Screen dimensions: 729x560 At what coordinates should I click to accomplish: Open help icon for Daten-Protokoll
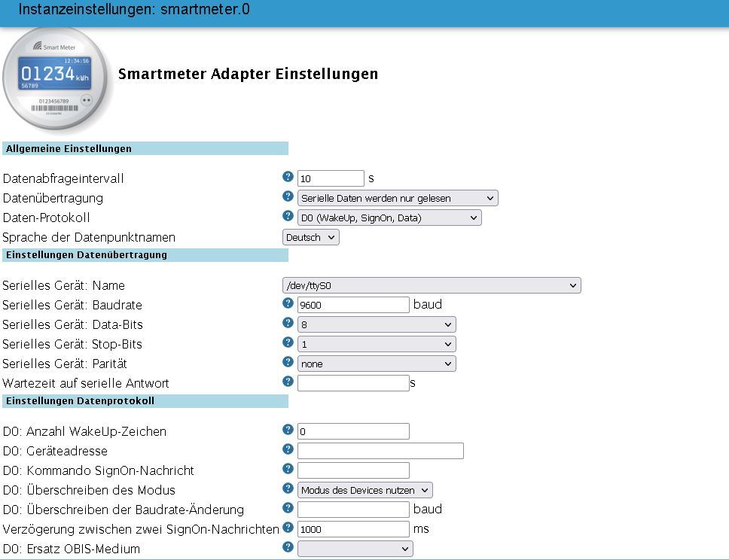click(x=288, y=215)
